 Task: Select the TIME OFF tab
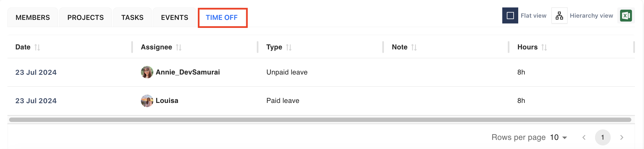222,17
